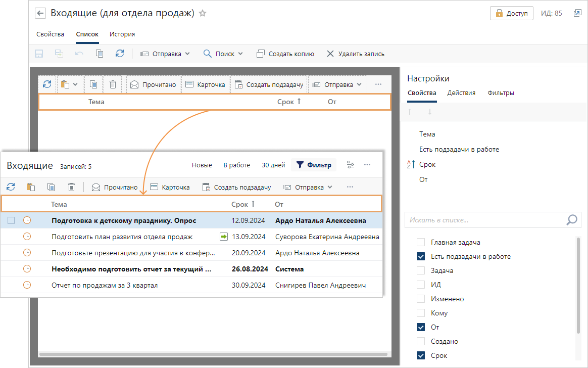Screen dimensions: 588x368
Task: Click Создать подзадачу in Входящие toolbar
Action: coord(236,187)
